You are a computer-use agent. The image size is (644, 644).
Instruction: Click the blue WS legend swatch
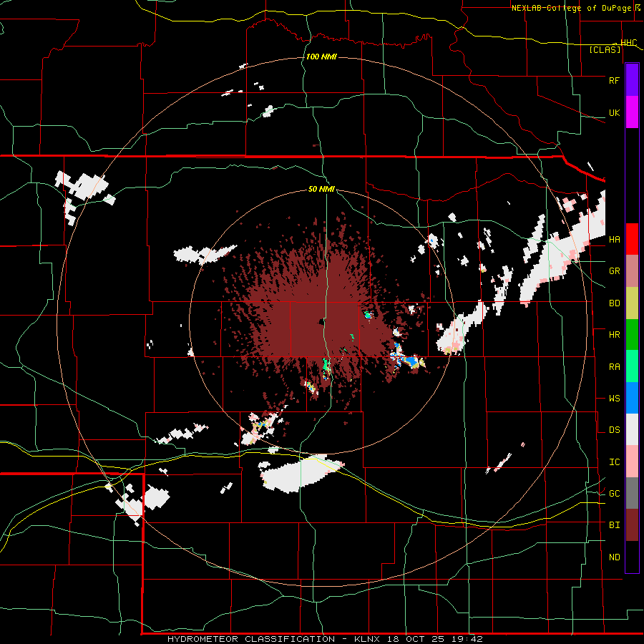632,398
